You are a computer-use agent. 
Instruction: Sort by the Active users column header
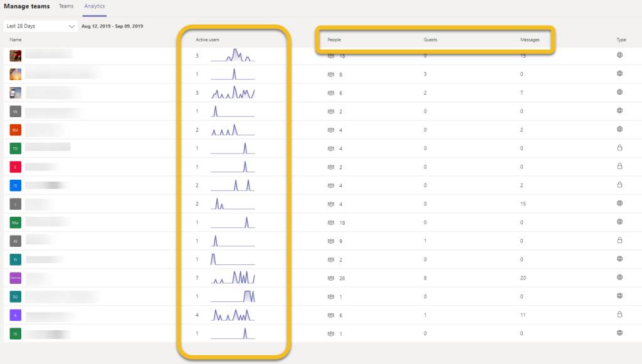coord(207,39)
